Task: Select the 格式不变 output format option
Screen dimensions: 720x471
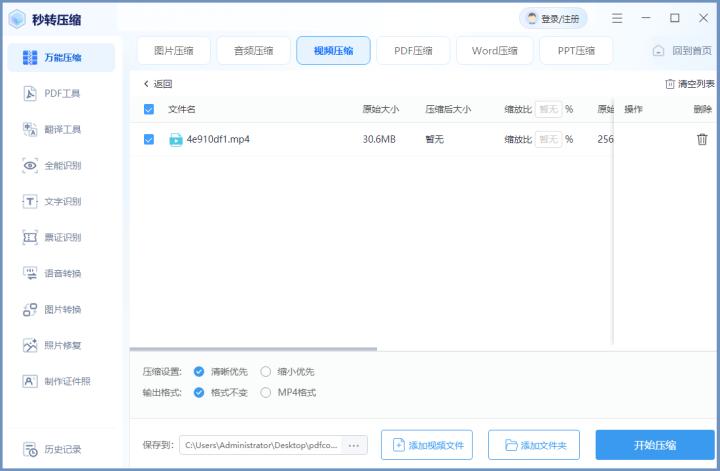Action: tap(220, 392)
